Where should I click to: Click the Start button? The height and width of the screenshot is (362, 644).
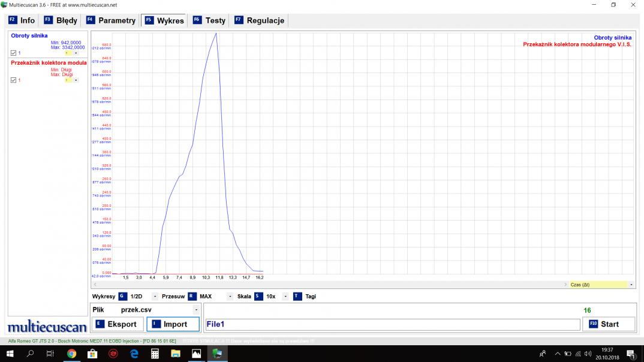click(609, 324)
